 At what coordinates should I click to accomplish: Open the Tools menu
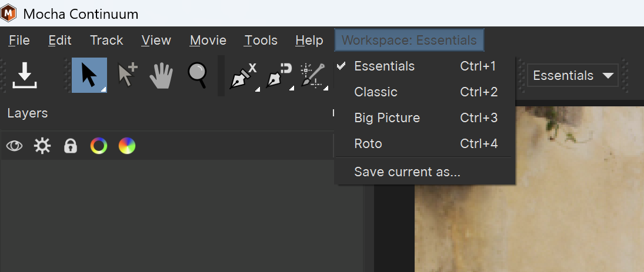tap(261, 40)
